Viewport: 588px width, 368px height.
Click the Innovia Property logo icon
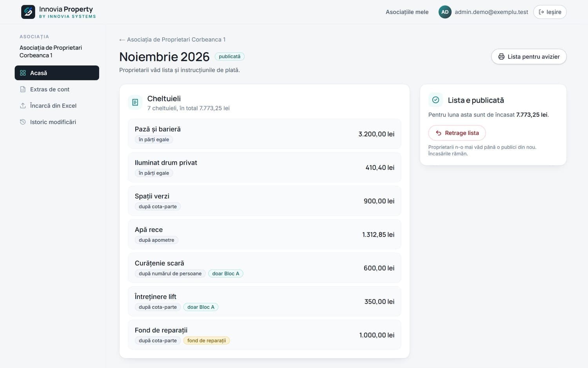pyautogui.click(x=28, y=12)
